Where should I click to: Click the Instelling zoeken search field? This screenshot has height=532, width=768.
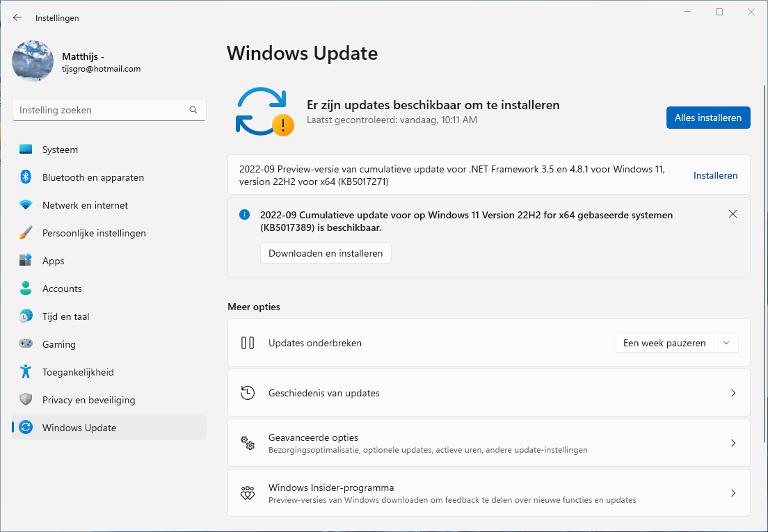(x=101, y=110)
